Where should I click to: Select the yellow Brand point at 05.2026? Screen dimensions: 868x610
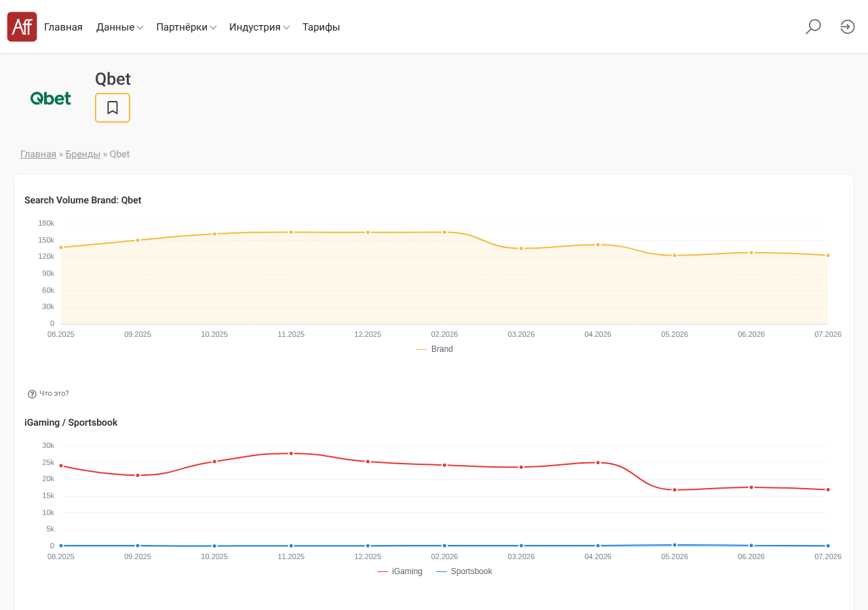point(675,255)
